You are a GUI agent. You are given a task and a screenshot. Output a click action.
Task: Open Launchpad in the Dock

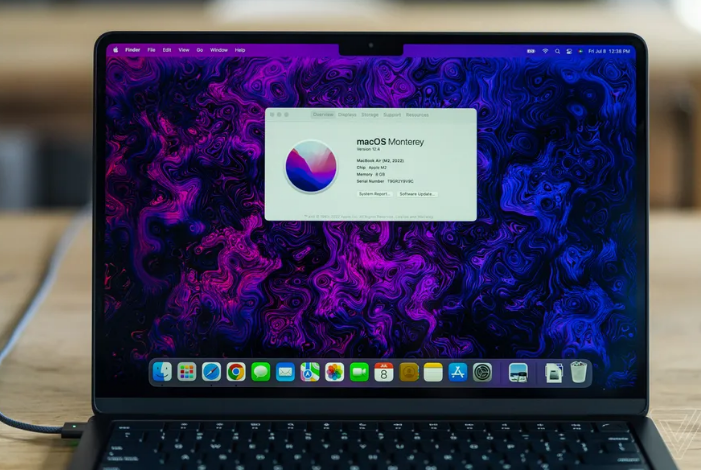[x=187, y=372]
